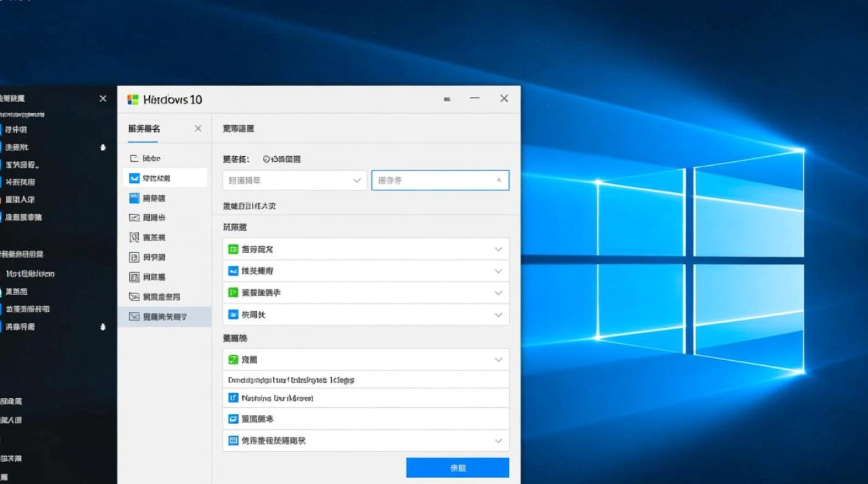Click the green checkmark icon in the lower section

click(232, 359)
